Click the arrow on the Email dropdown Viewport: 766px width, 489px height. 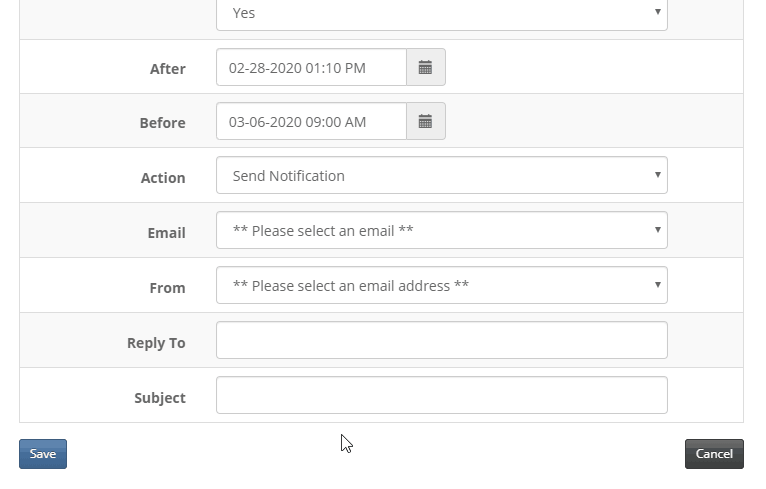coord(658,230)
